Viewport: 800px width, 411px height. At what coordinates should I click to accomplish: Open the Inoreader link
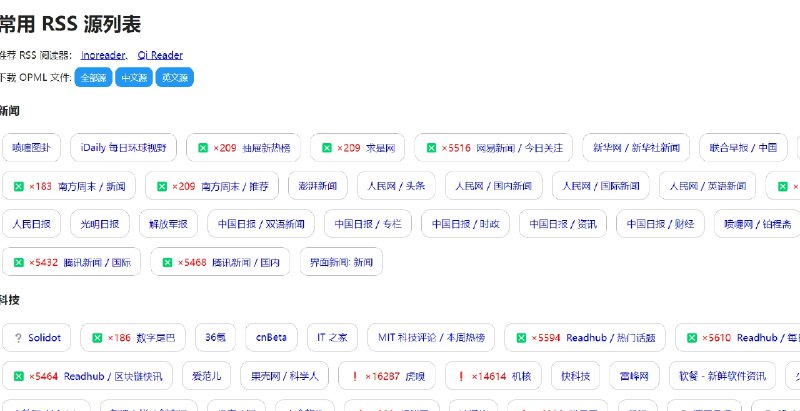[x=103, y=55]
